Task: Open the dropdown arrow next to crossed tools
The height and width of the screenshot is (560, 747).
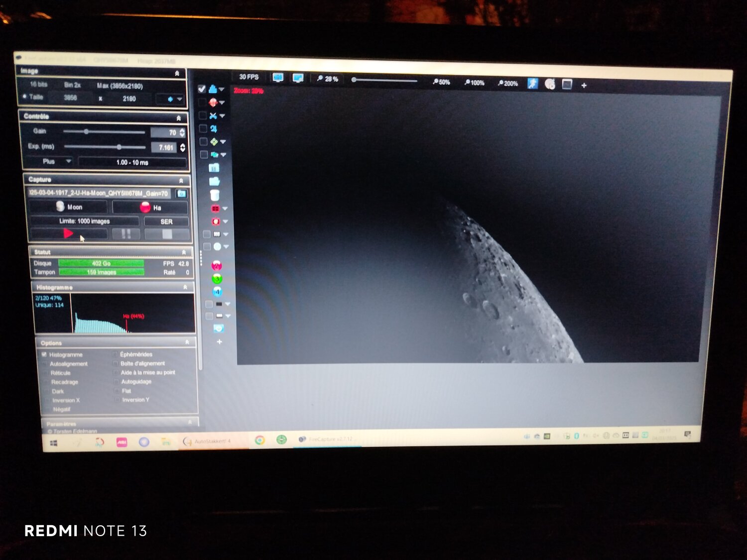Action: (x=222, y=115)
